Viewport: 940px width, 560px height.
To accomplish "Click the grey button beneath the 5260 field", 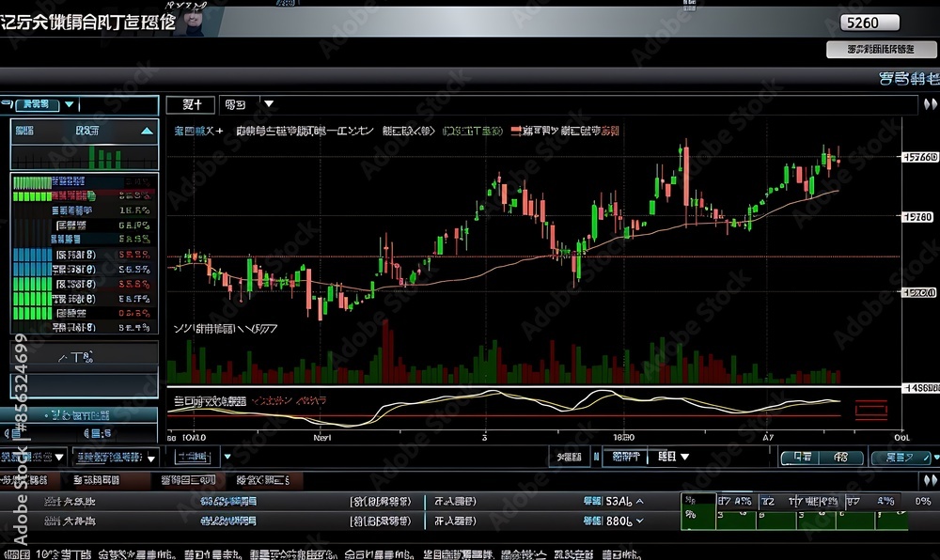I will tap(880, 49).
